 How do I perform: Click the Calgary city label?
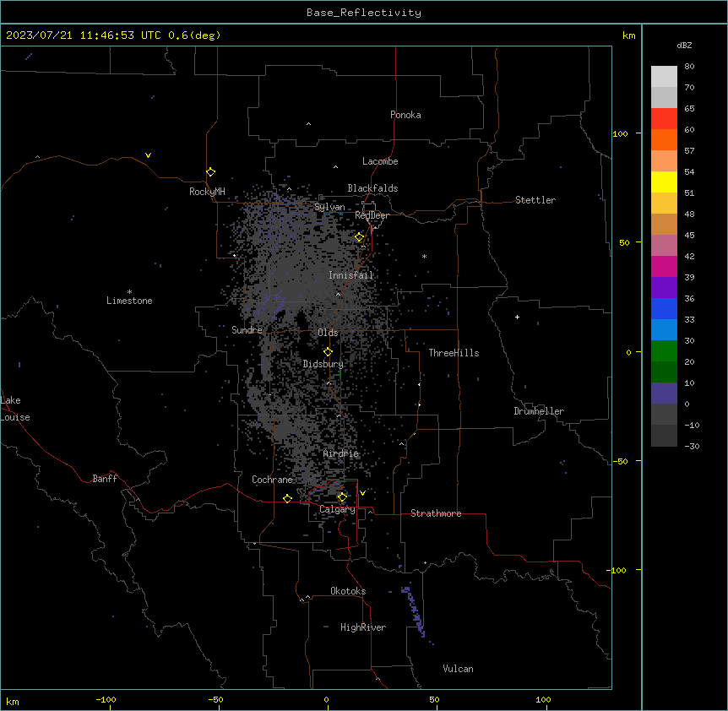(337, 509)
